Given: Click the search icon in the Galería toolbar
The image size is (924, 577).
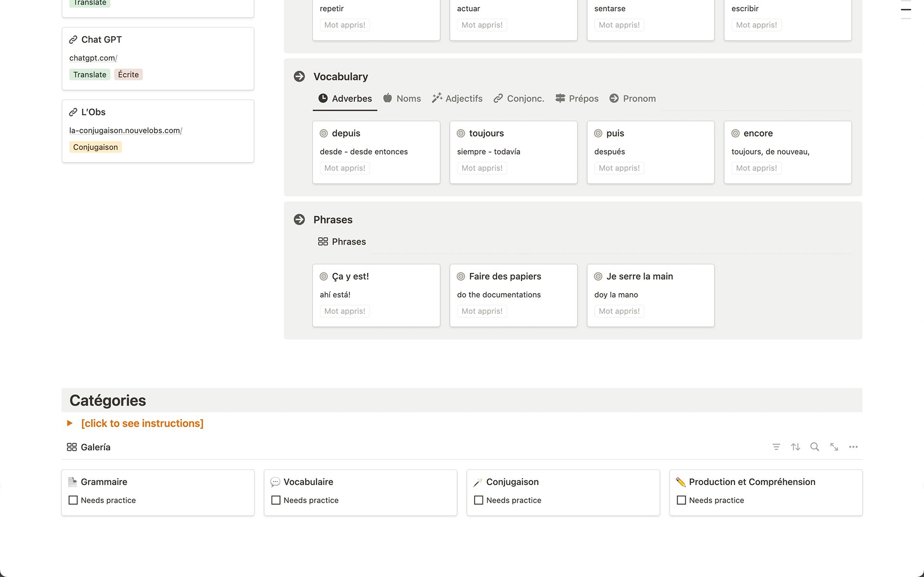Looking at the screenshot, I should click(814, 447).
